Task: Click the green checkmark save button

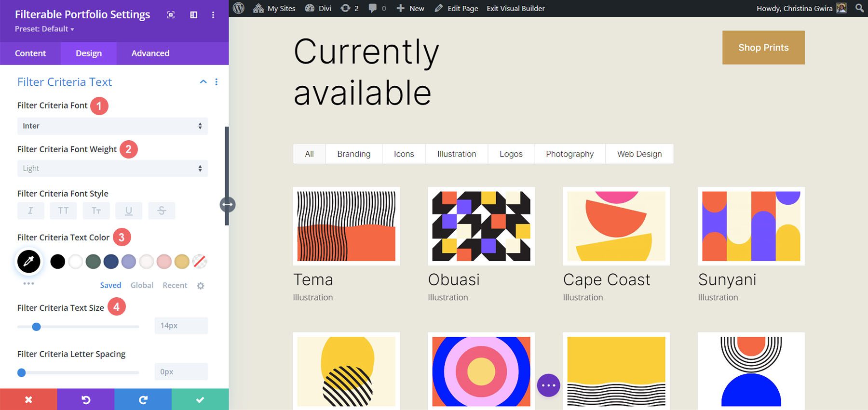Action: tap(200, 399)
